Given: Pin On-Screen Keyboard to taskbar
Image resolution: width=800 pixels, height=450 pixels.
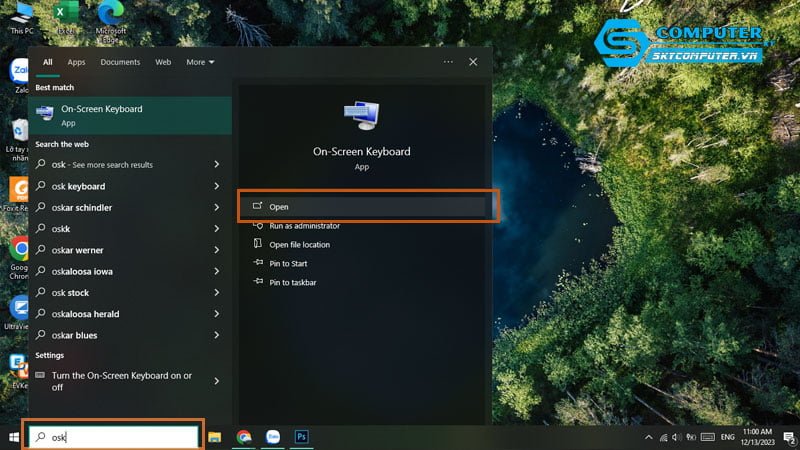Looking at the screenshot, I should (x=292, y=282).
